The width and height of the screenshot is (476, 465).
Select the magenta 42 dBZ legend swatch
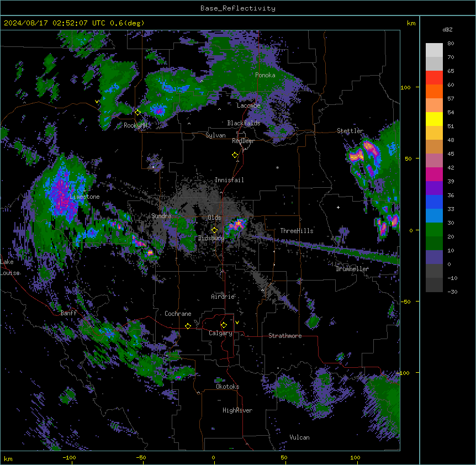coord(434,174)
